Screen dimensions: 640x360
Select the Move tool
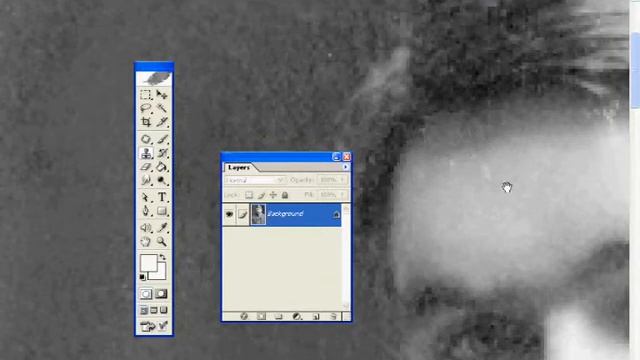(162, 95)
